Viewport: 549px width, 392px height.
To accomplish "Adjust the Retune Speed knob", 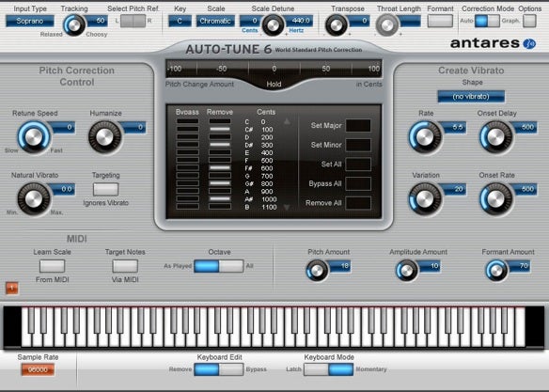I will click(34, 137).
